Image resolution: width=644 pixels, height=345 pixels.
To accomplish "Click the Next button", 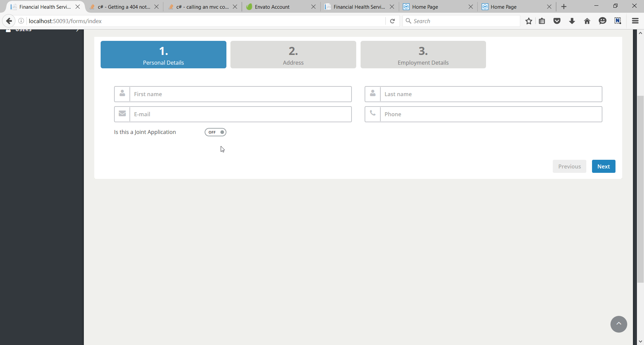I will (604, 166).
